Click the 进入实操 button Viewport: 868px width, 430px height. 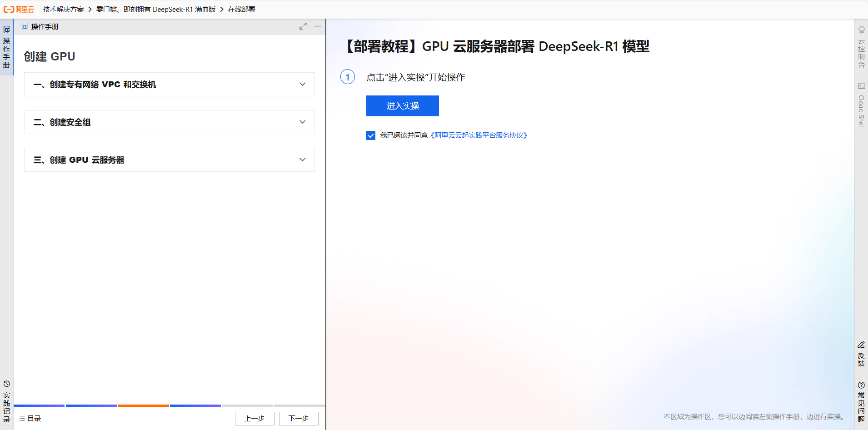pyautogui.click(x=403, y=105)
